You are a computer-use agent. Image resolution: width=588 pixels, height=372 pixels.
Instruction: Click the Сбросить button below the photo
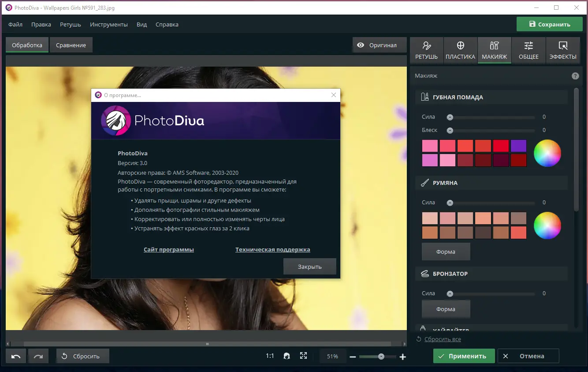82,356
